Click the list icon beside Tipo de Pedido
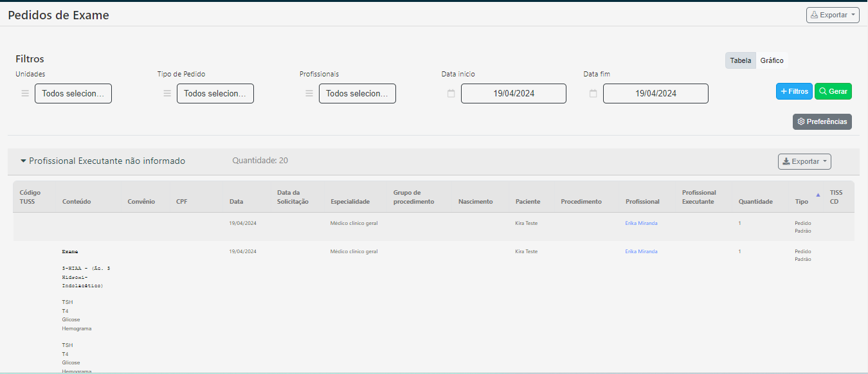Image resolution: width=868 pixels, height=374 pixels. (167, 94)
